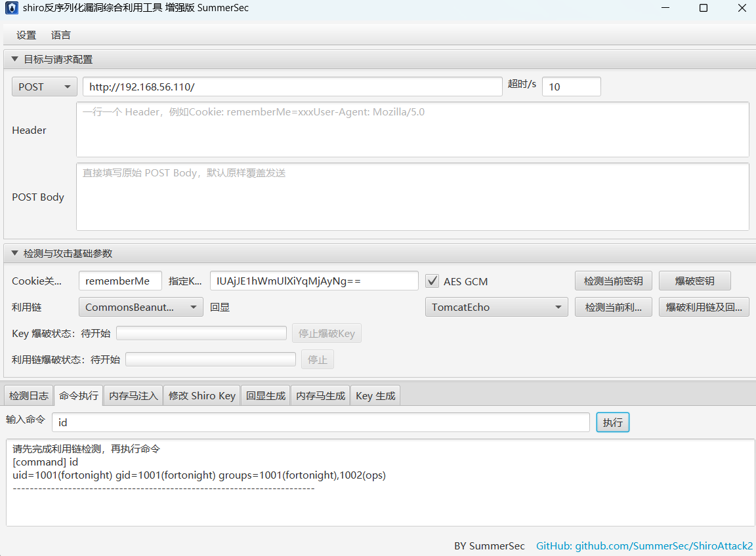
Task: Open the GitHub SummerSec/ShiroAttack2 link
Action: coord(644,546)
